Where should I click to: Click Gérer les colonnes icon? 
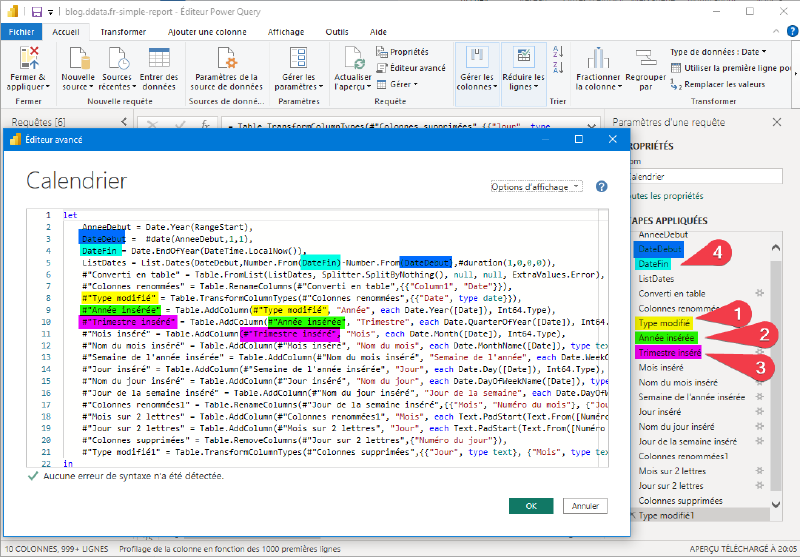(x=477, y=56)
